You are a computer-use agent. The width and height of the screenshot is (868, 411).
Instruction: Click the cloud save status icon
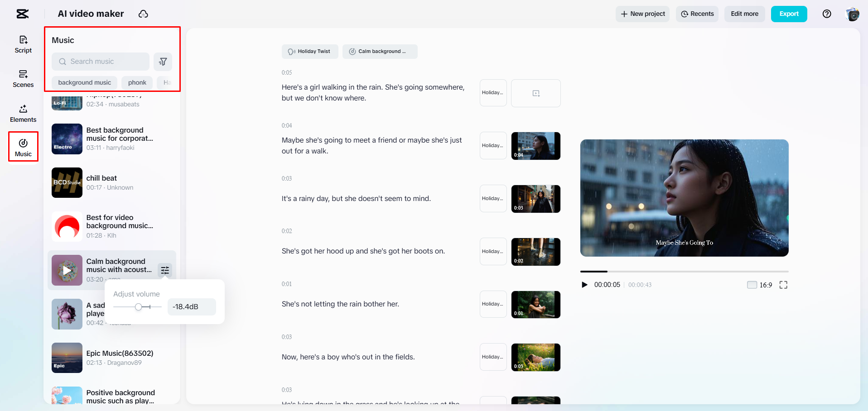[143, 14]
